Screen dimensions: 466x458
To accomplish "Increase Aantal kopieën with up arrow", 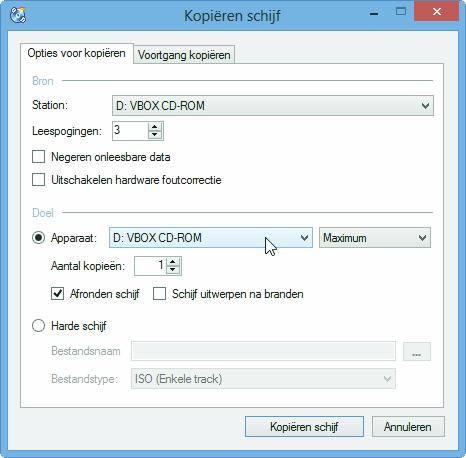I will pos(173,262).
